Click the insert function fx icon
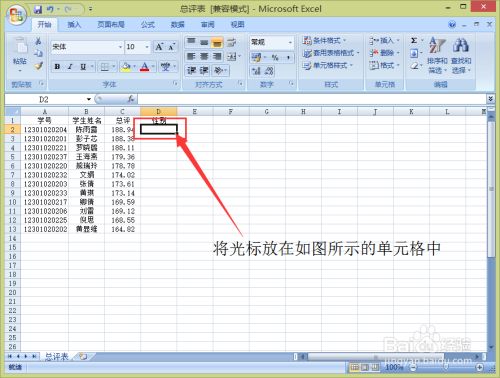This screenshot has height=378, width=500. pos(131,99)
